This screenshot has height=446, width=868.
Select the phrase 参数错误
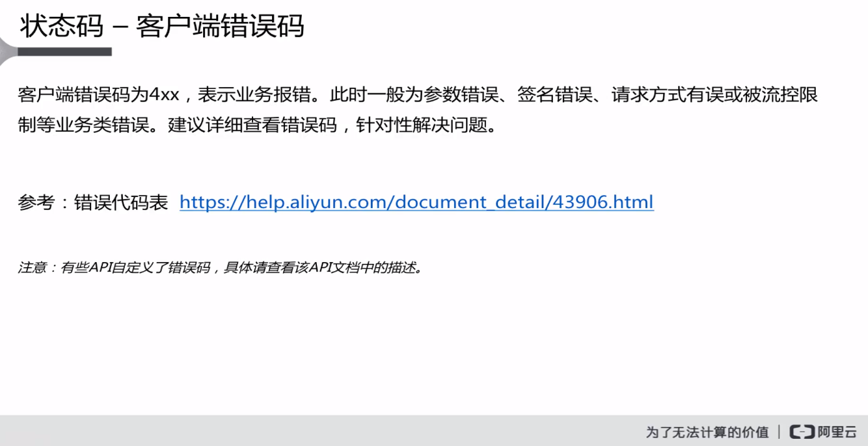click(461, 95)
